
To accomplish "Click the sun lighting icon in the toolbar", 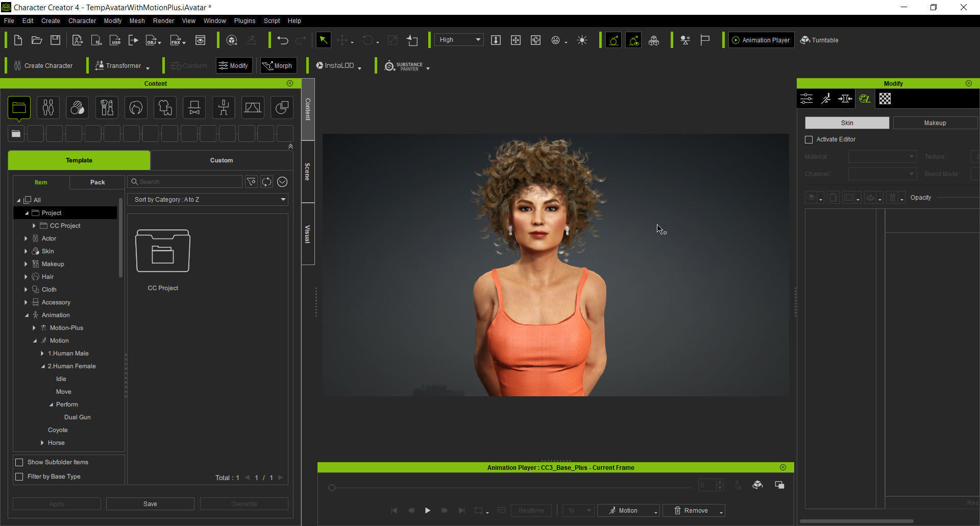I will coord(582,40).
